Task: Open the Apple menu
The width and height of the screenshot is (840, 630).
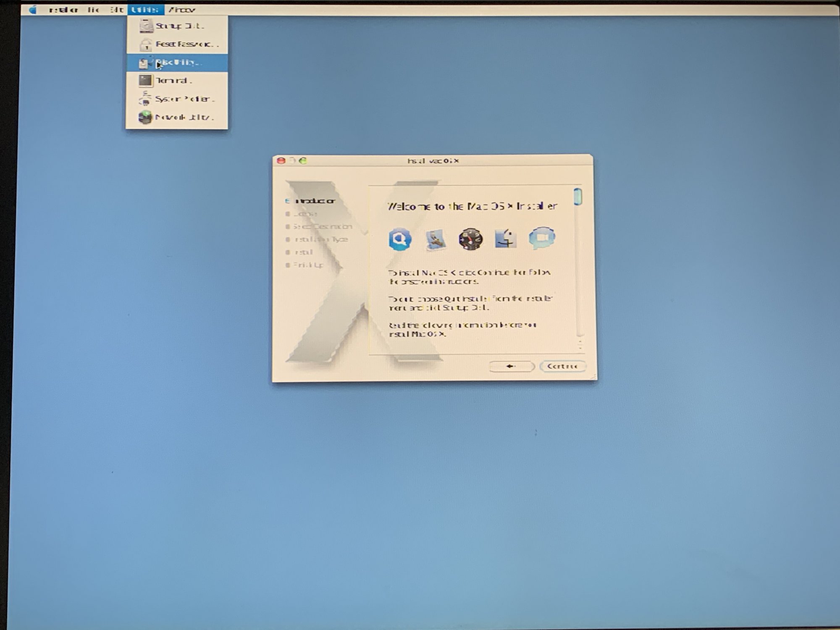Action: pos(33,9)
